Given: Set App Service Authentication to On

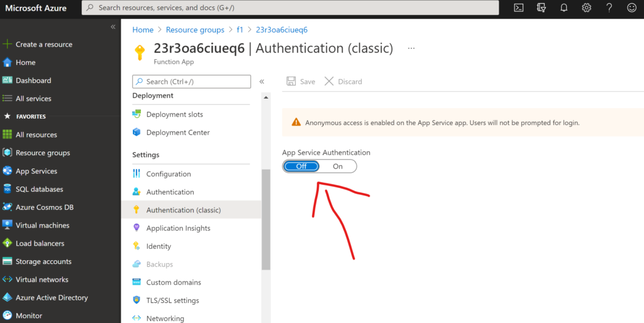Looking at the screenshot, I should point(338,167).
